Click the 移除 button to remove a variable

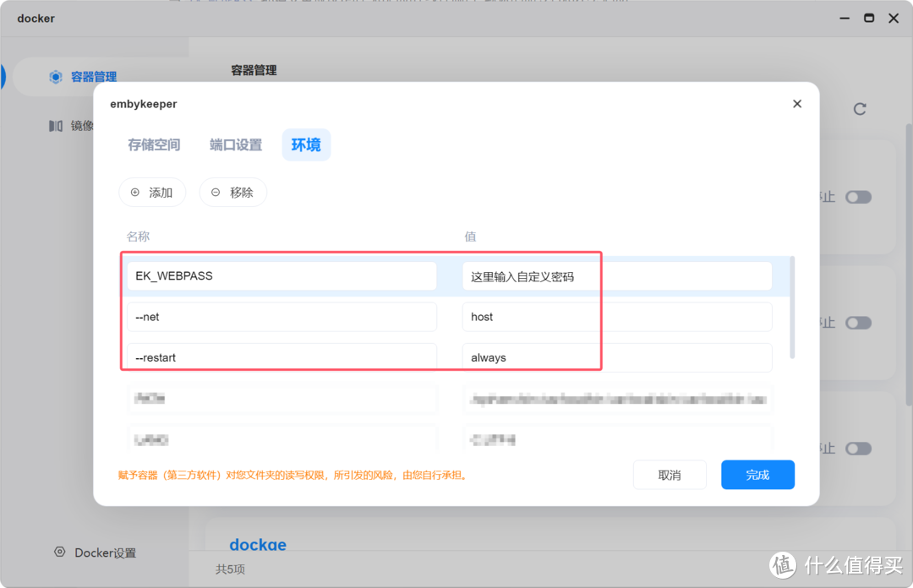(232, 192)
